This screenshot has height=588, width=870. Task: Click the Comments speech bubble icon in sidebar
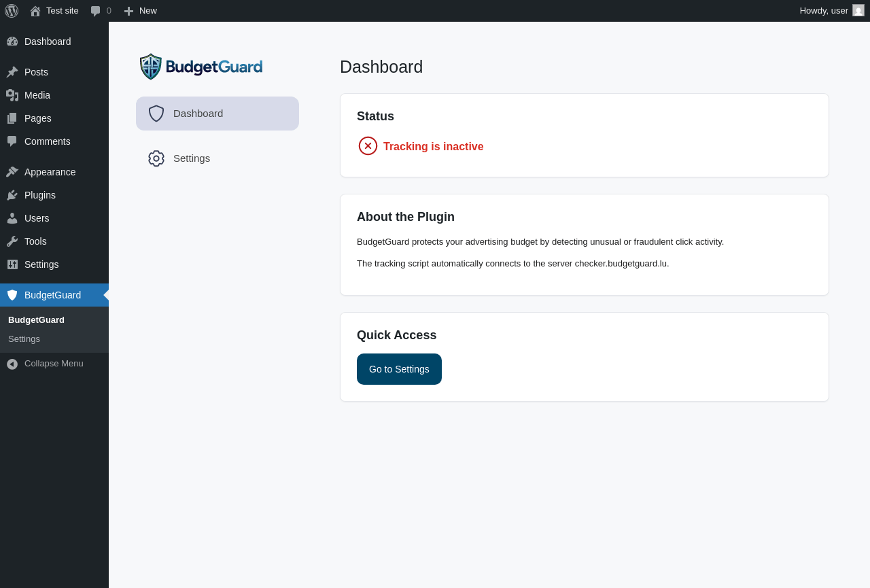12,141
